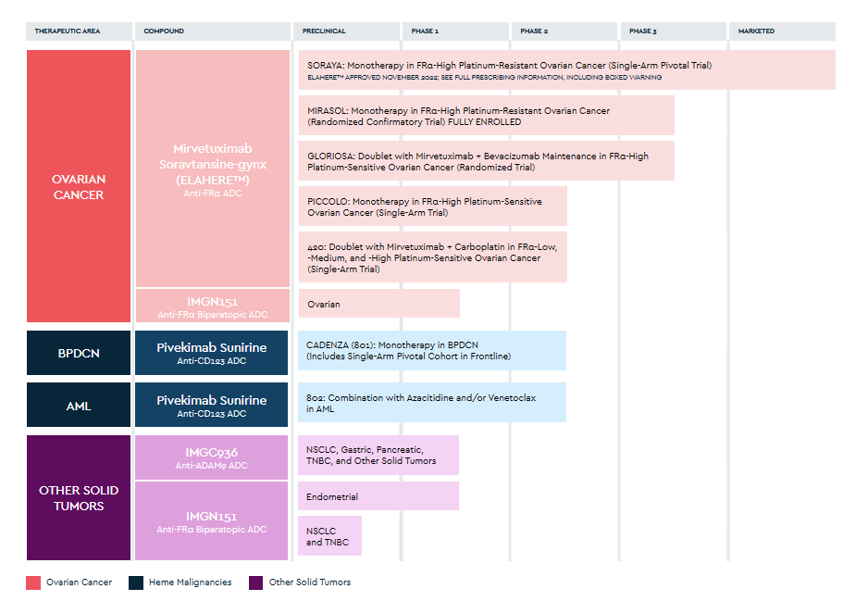
Task: Click the Ovarian Cancer legend label
Action: (80, 582)
